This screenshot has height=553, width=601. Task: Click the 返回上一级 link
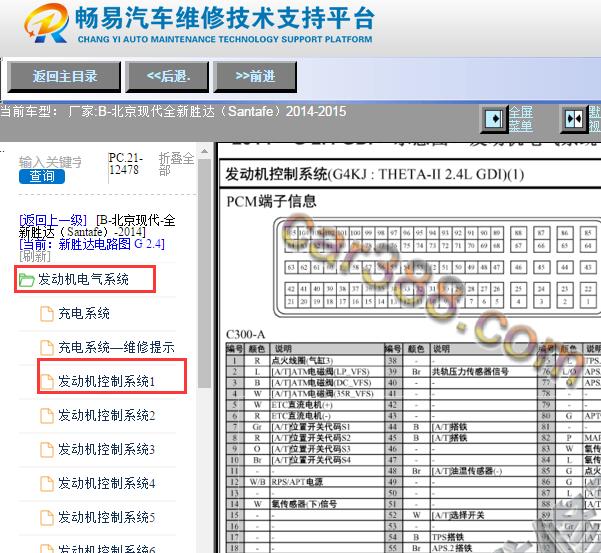click(x=53, y=220)
